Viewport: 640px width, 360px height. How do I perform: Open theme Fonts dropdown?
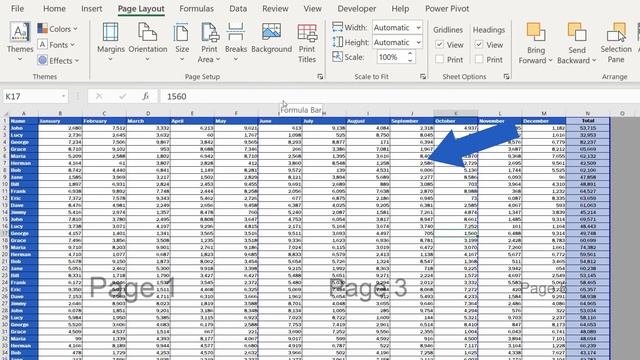(56, 44)
